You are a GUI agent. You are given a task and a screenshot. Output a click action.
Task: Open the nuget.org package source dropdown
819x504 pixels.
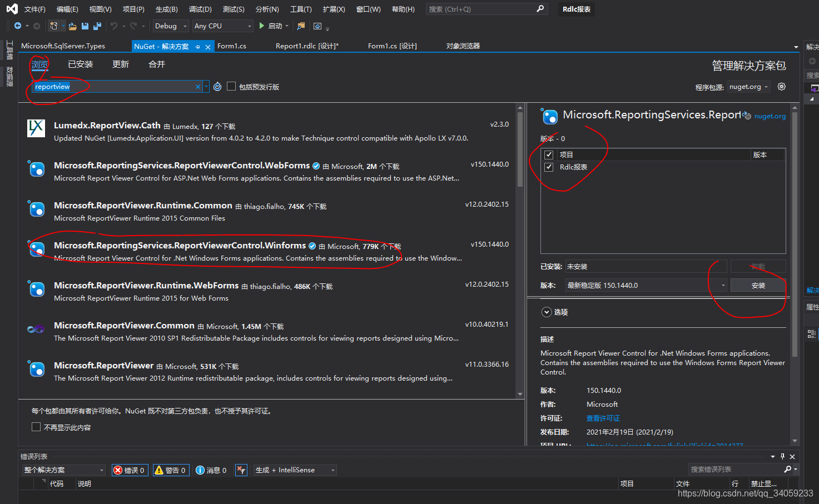point(749,87)
